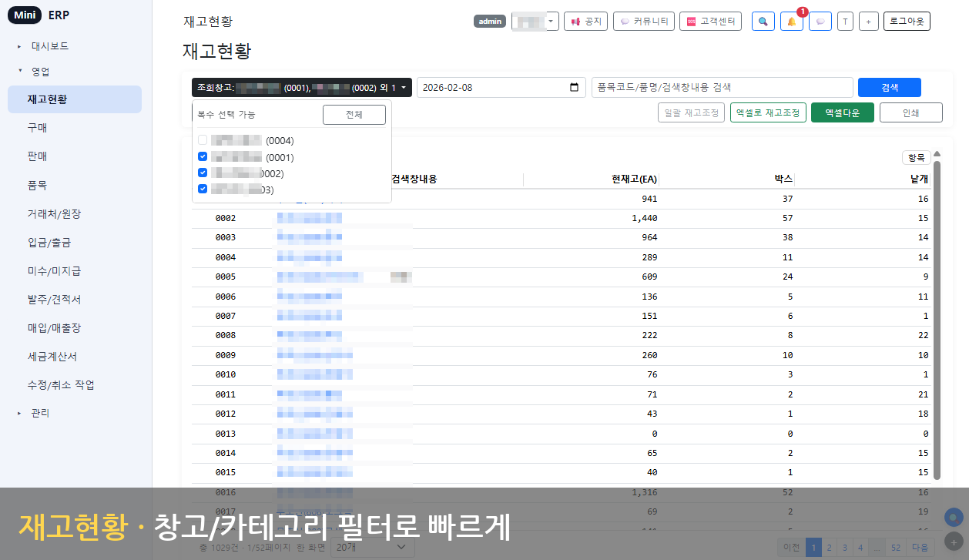Screen dimensions: 969x560
Task: Go to page 2 in pagination
Action: (x=829, y=548)
